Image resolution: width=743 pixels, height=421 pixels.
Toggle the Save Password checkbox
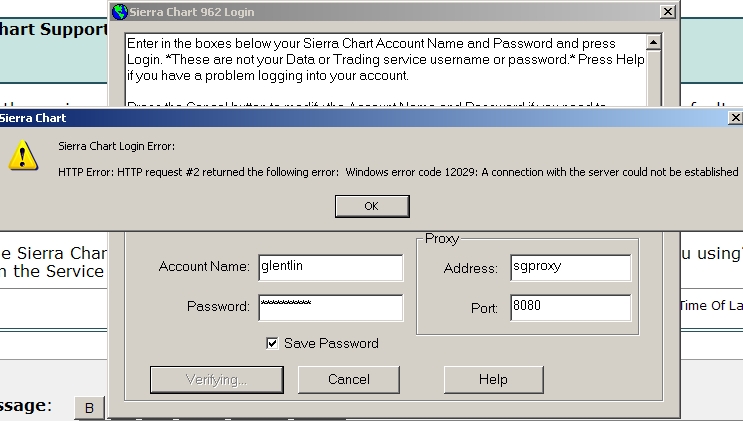(x=272, y=343)
